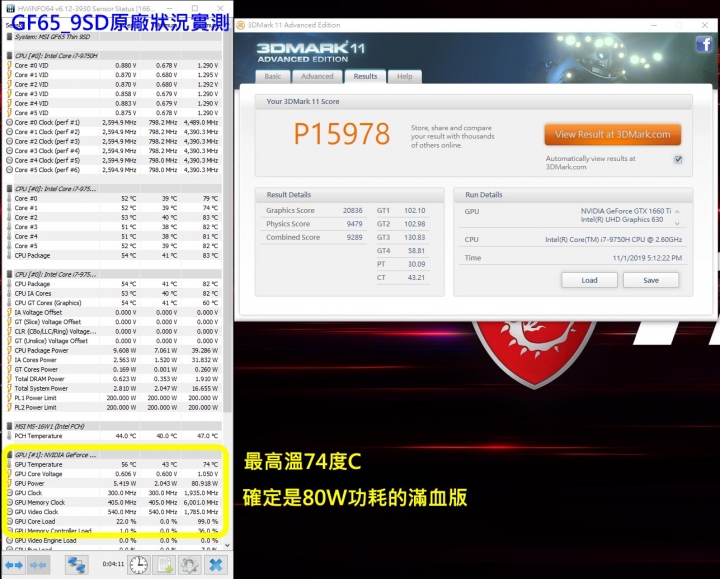
Task: Click the clock reset-timer icon in HWiNFO toolbar
Action: (x=139, y=565)
